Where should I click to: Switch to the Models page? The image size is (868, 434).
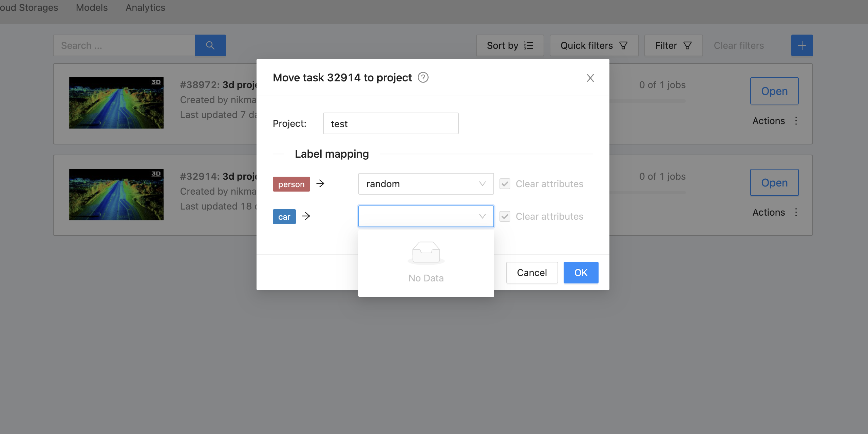tap(91, 7)
